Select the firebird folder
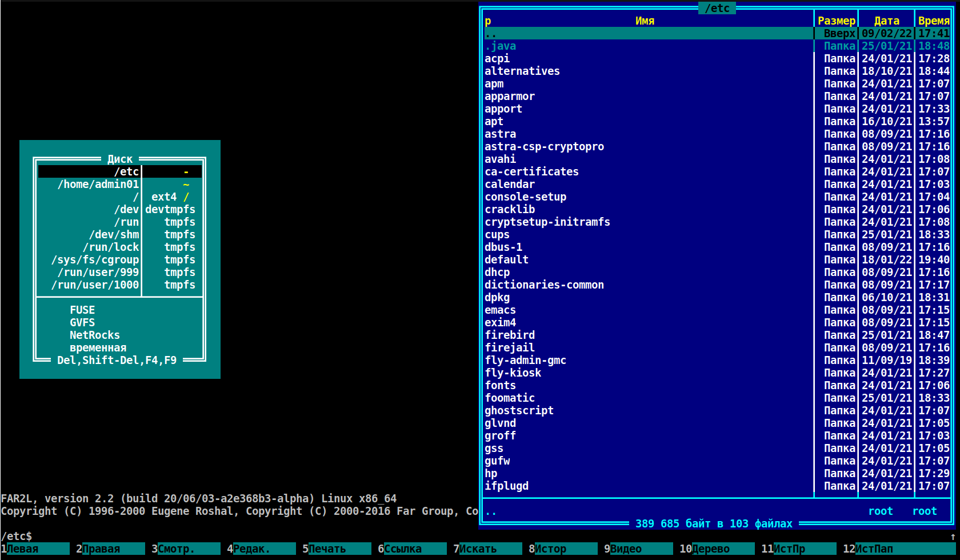 point(717,335)
